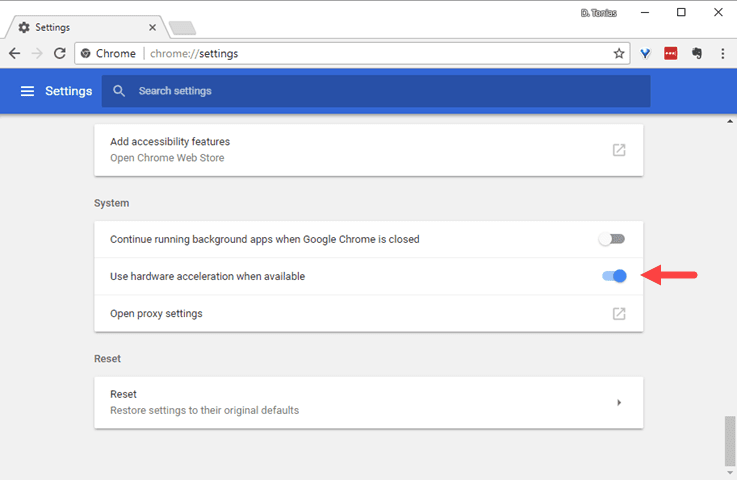Go back with the browser back arrow
The image size is (737, 480).
(x=15, y=54)
